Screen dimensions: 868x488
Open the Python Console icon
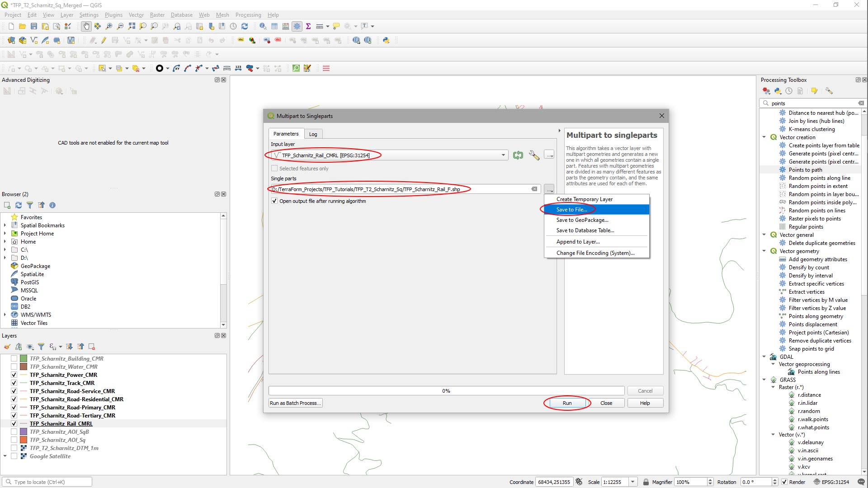click(x=386, y=40)
